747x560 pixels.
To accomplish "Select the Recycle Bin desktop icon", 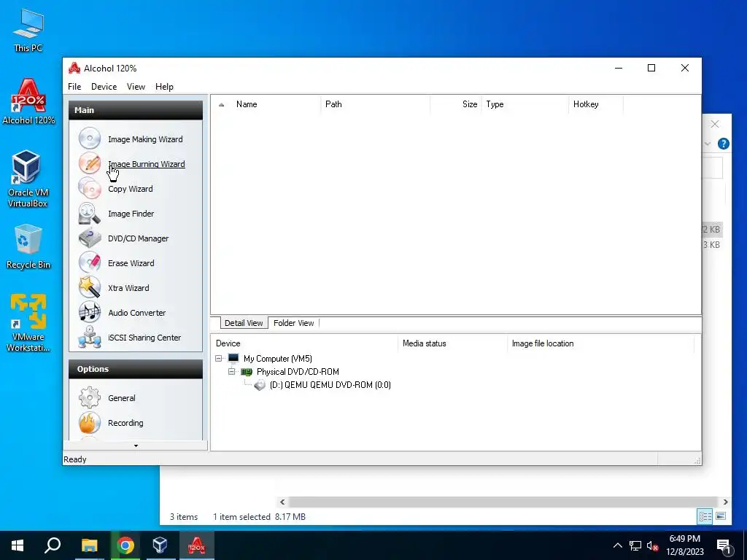I will pyautogui.click(x=28, y=246).
